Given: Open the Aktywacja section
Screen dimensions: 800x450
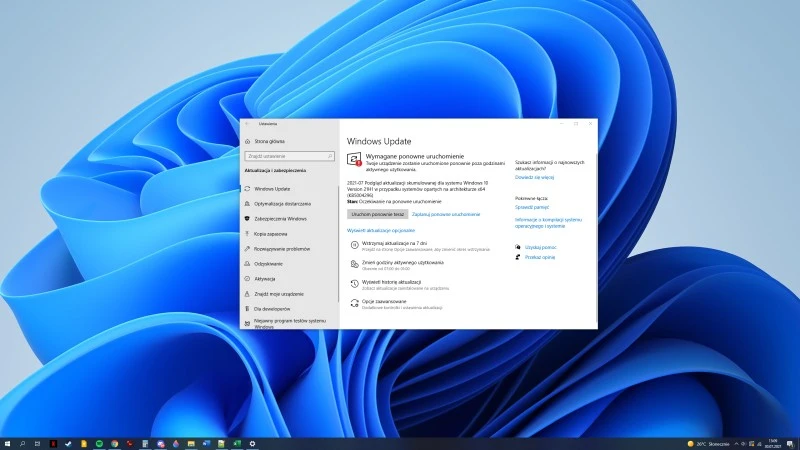Looking at the screenshot, I should click(x=260, y=279).
